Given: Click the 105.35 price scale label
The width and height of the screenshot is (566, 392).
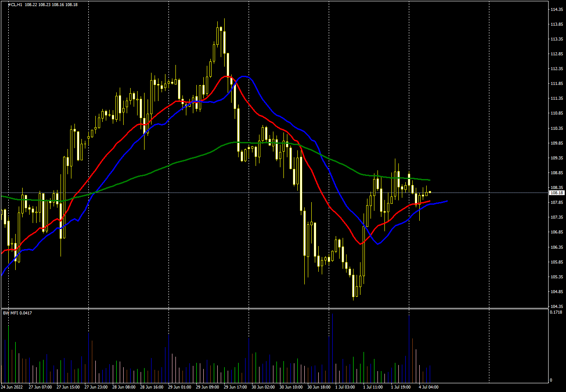Looking at the screenshot, I should pos(556,277).
